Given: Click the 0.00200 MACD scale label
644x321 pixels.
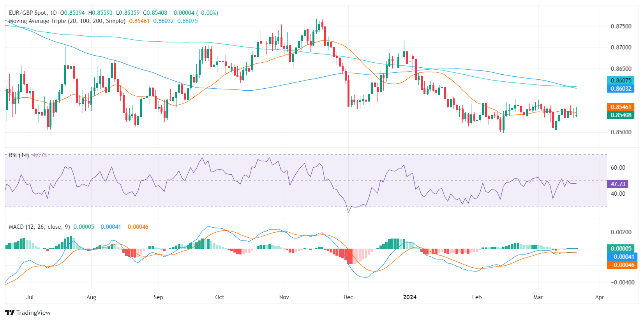Looking at the screenshot, I should (x=621, y=232).
